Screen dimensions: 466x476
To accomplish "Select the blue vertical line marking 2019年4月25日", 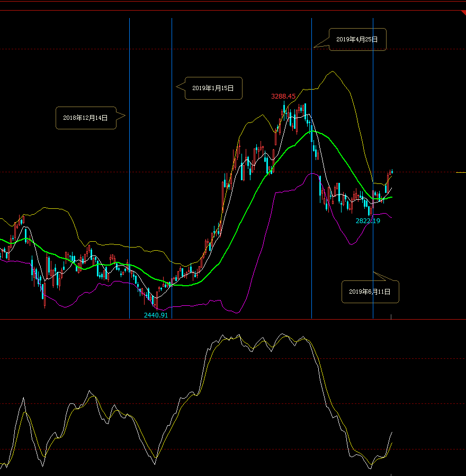I will click(x=311, y=239).
